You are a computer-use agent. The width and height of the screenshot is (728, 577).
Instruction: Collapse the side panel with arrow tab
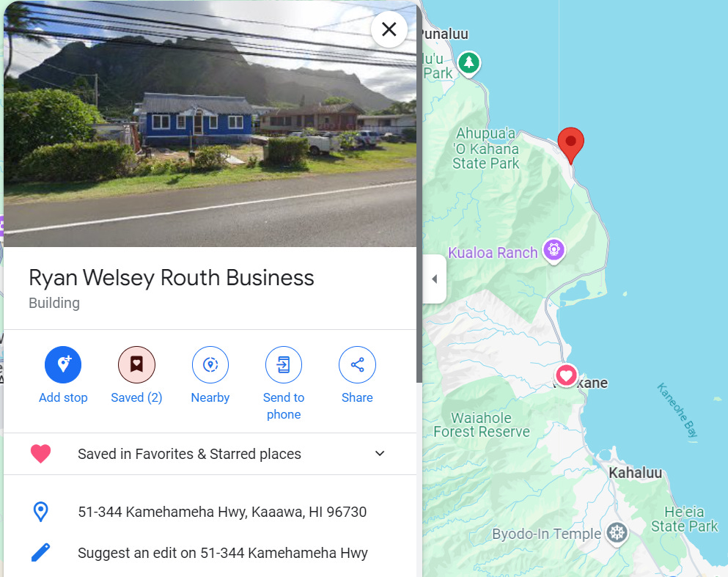pos(435,279)
